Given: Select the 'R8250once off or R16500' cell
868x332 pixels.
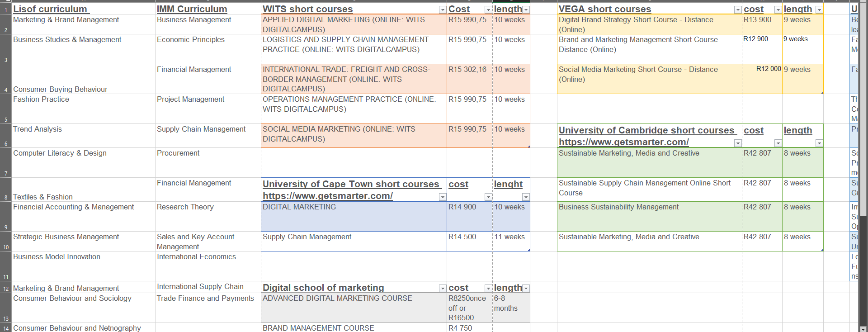Looking at the screenshot, I should [470, 308].
